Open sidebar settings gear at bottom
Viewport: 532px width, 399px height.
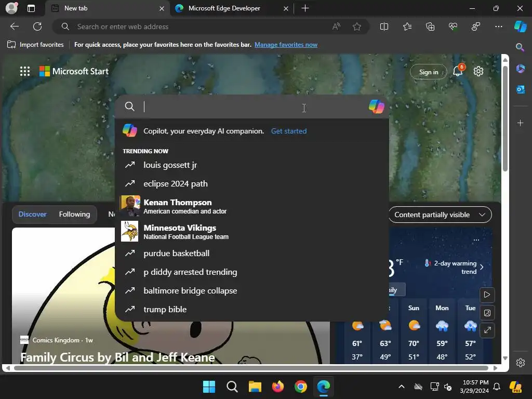click(521, 362)
